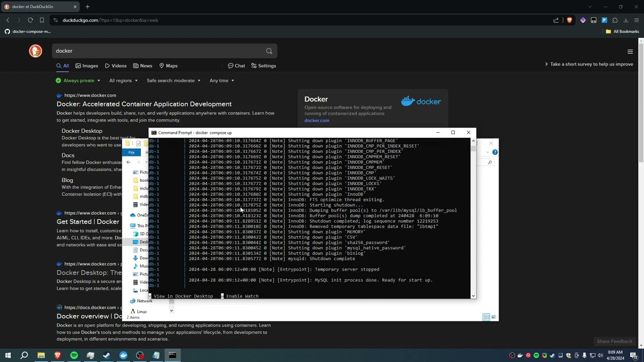Image resolution: width=644 pixels, height=362 pixels.
Task: Open the search Settings menu
Action: pyautogui.click(x=264, y=66)
